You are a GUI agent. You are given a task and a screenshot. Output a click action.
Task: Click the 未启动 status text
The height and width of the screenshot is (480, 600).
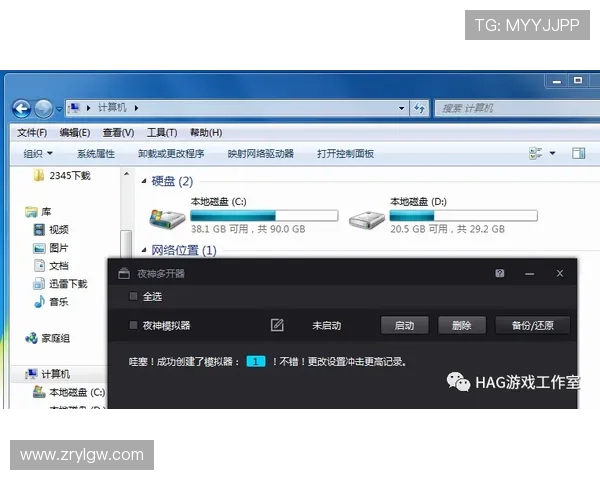pos(326,326)
